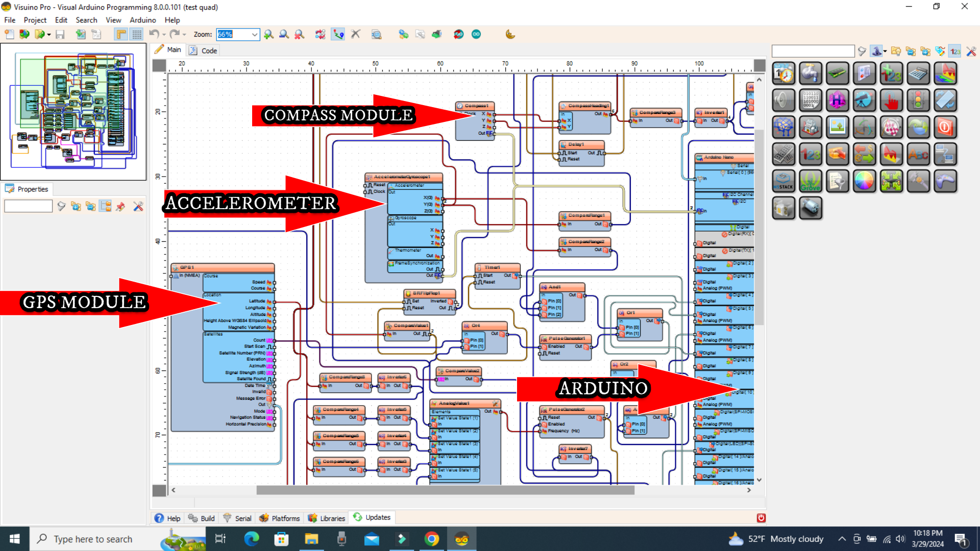The width and height of the screenshot is (980, 551).
Task: Click the Undo button
Action: click(x=154, y=34)
